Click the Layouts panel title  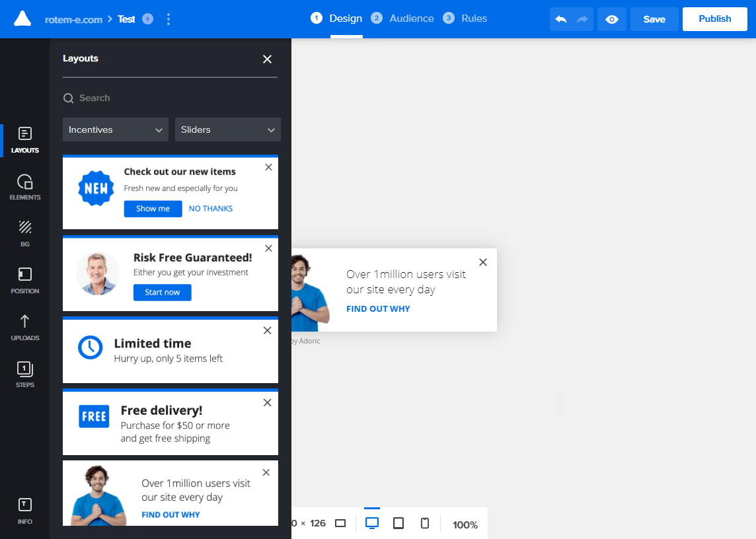tap(81, 58)
